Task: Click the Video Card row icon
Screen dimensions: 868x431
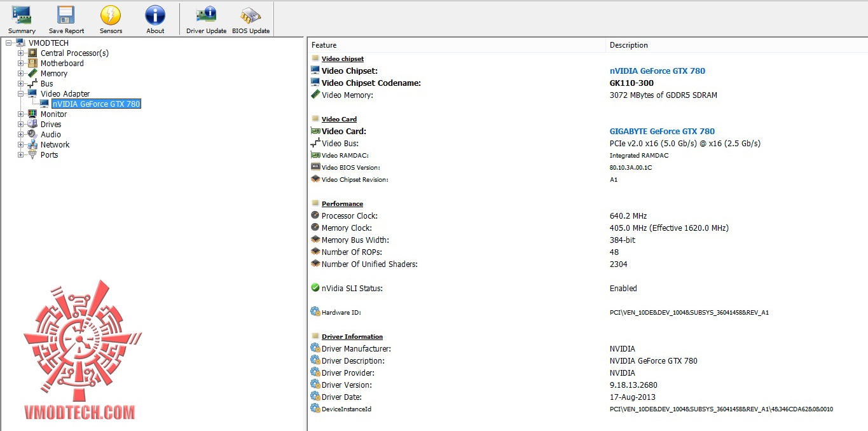Action: click(x=315, y=131)
